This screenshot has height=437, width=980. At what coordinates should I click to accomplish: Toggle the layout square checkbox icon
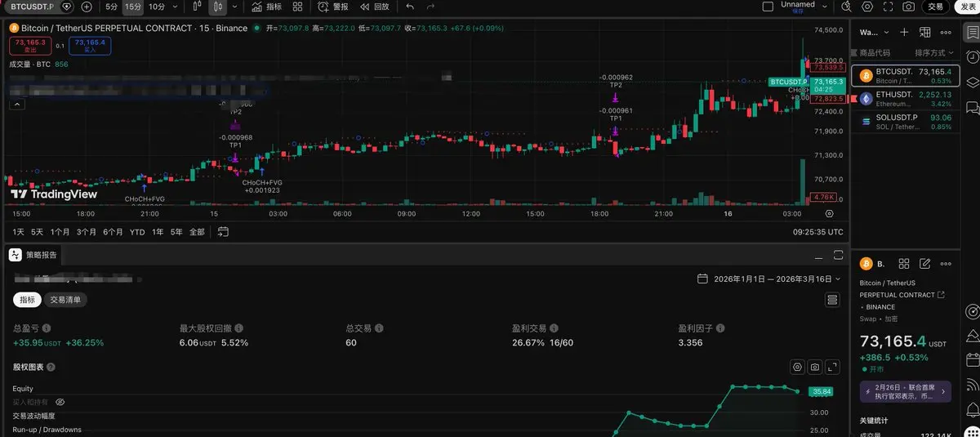tap(767, 7)
